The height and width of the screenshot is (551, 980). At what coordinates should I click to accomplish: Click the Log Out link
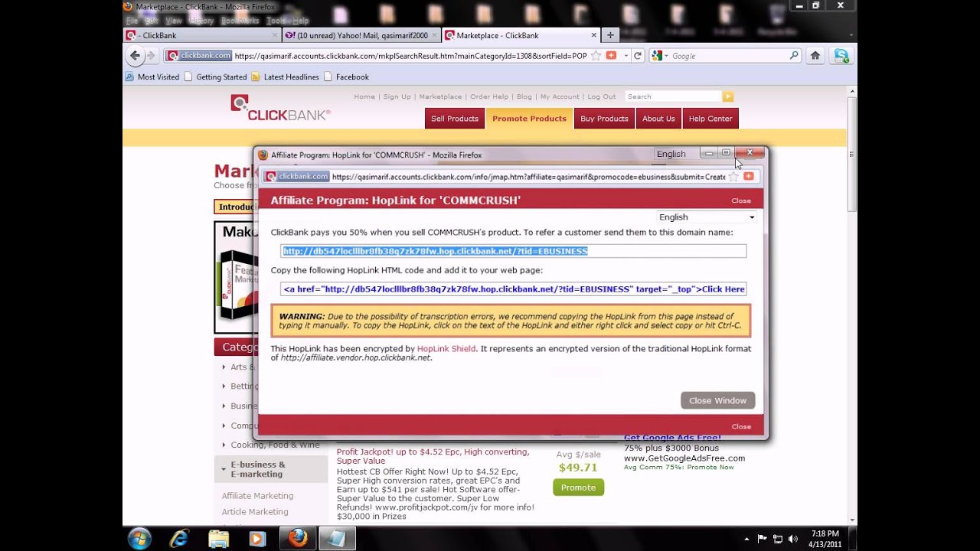601,96
